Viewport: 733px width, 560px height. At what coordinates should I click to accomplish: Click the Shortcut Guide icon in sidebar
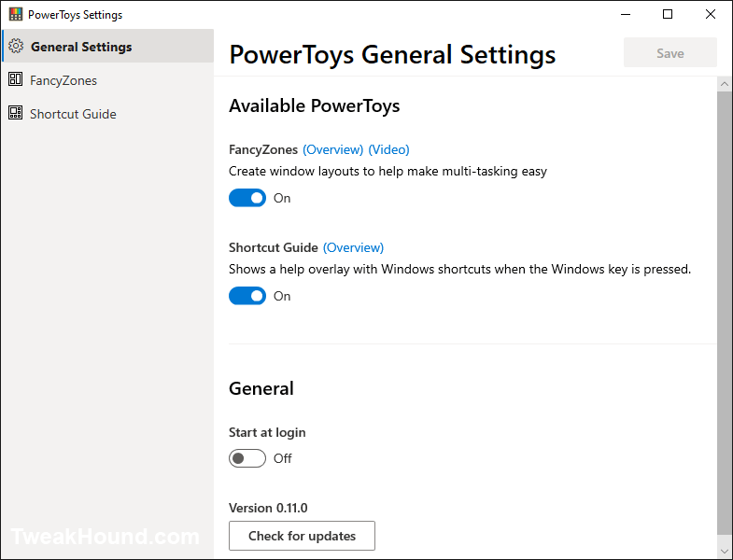(x=16, y=113)
